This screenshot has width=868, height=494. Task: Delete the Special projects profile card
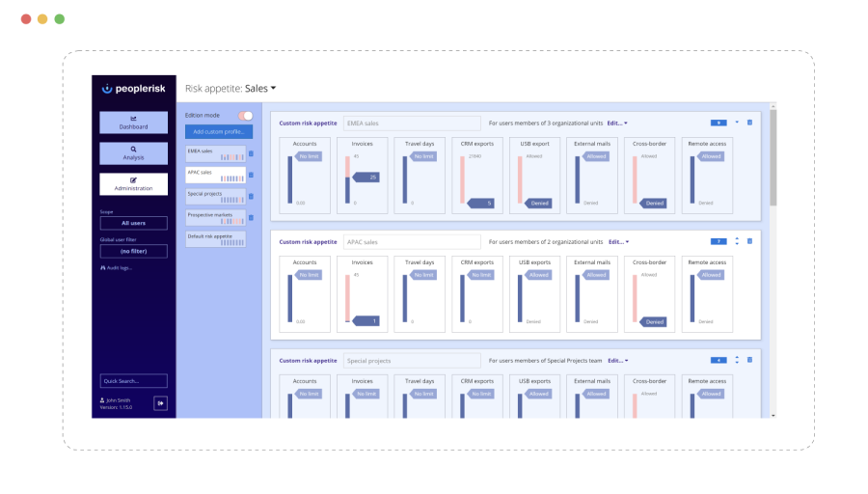click(750, 360)
